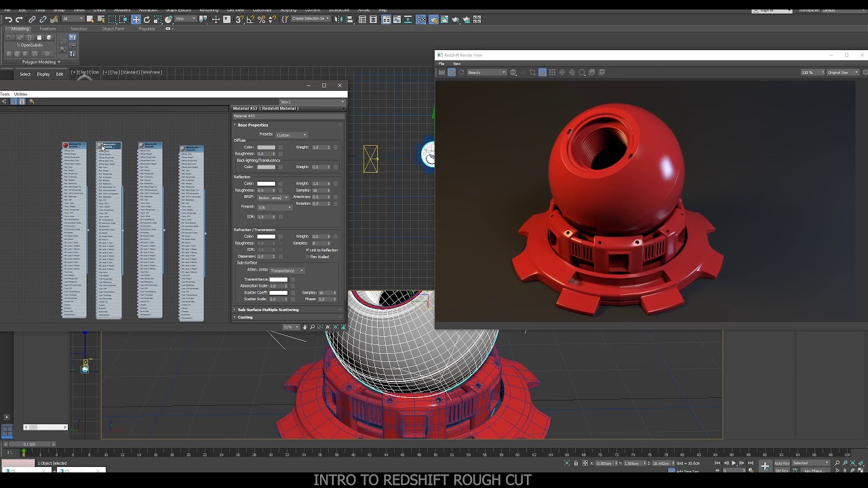The image size is (868, 488).
Task: Click map slot beside Reflection Color
Action: pyautogui.click(x=280, y=184)
